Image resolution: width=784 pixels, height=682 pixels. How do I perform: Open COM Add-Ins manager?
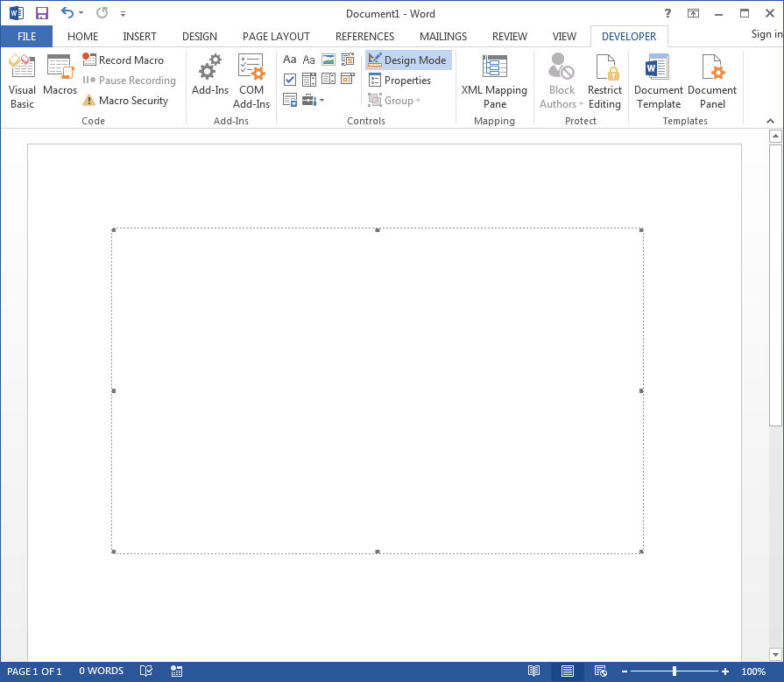coord(251,81)
